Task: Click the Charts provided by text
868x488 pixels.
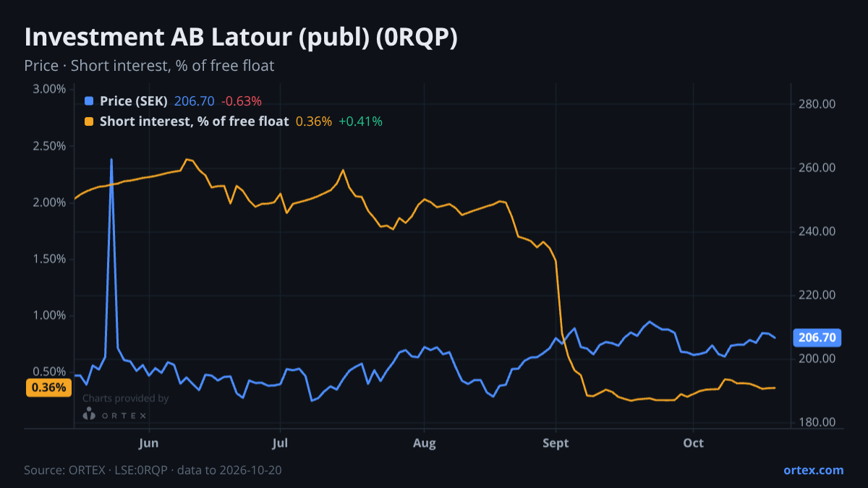Action: pyautogui.click(x=126, y=398)
